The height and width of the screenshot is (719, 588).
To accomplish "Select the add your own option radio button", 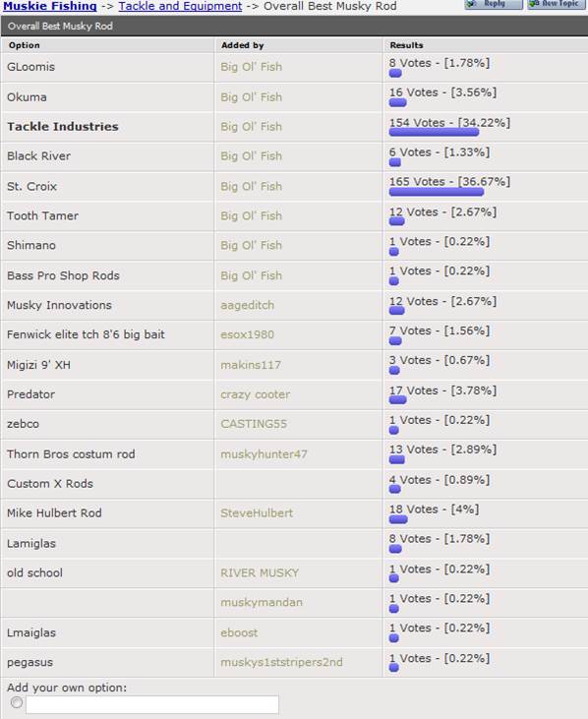I will pyautogui.click(x=17, y=702).
